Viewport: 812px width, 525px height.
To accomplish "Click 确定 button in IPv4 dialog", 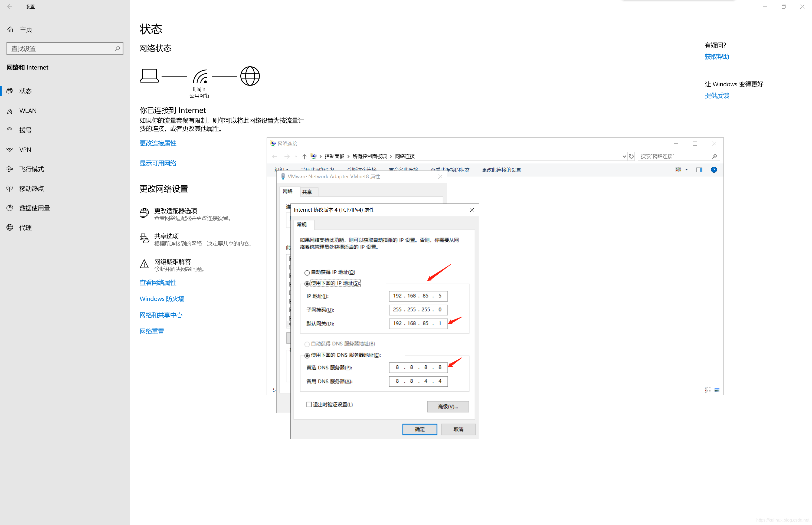I will click(419, 429).
